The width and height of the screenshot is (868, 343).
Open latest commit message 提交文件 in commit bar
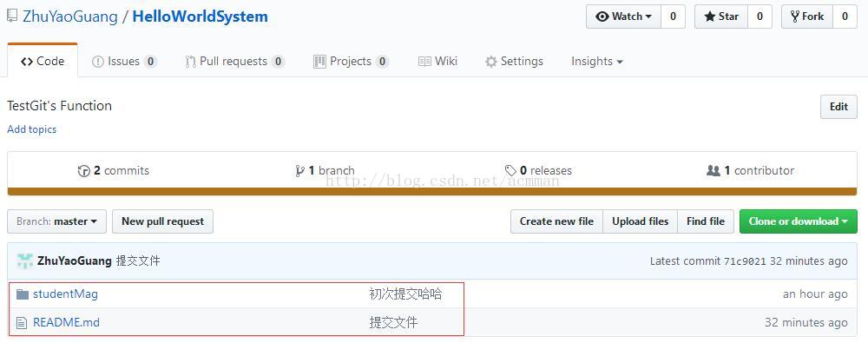tap(138, 261)
